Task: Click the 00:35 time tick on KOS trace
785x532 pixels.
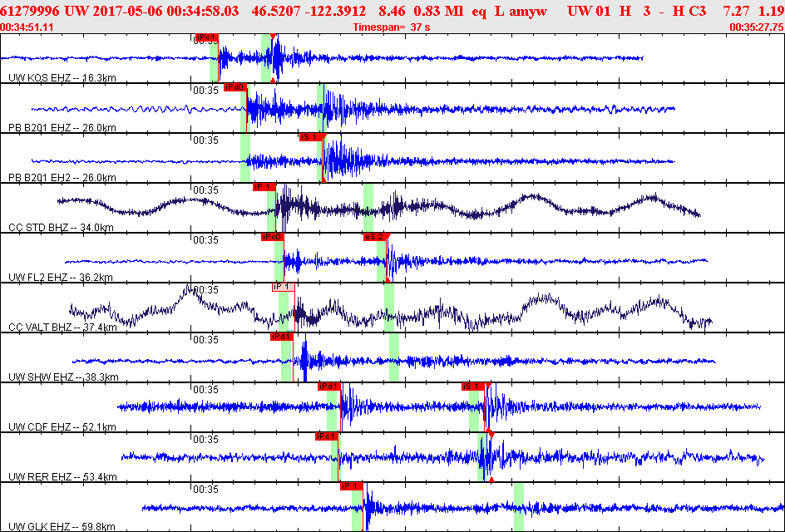Action: tap(205, 41)
